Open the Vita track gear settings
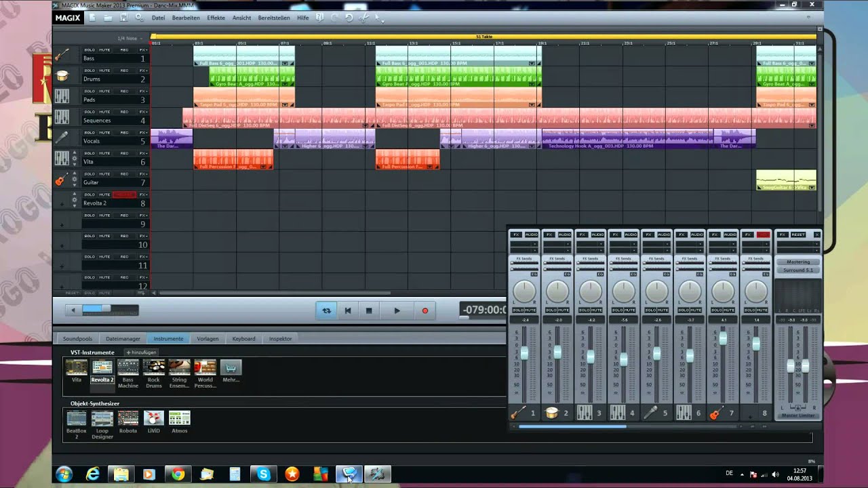Image resolution: width=868 pixels, height=488 pixels. pos(75,159)
